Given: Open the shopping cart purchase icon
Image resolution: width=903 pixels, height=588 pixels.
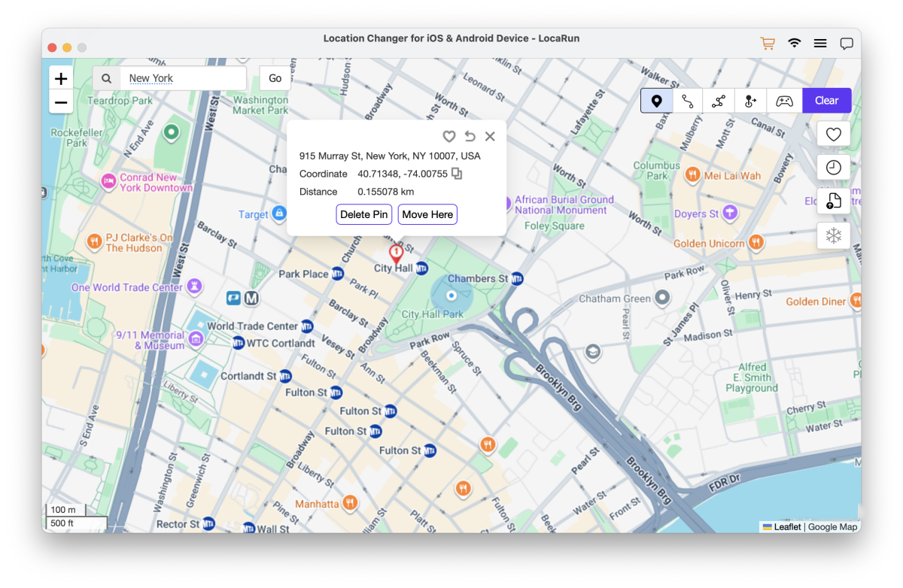Looking at the screenshot, I should click(x=768, y=44).
